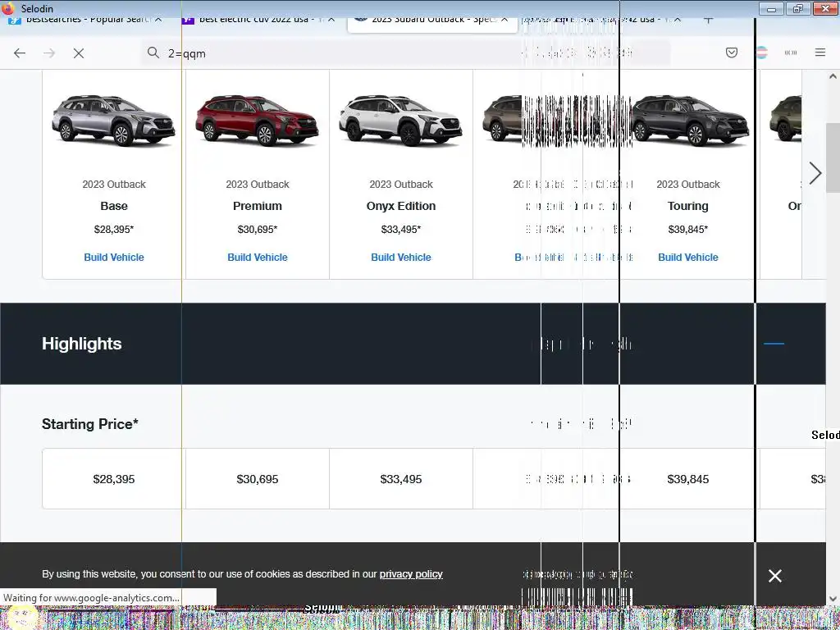Click the red Outback Premium car image

[257, 121]
